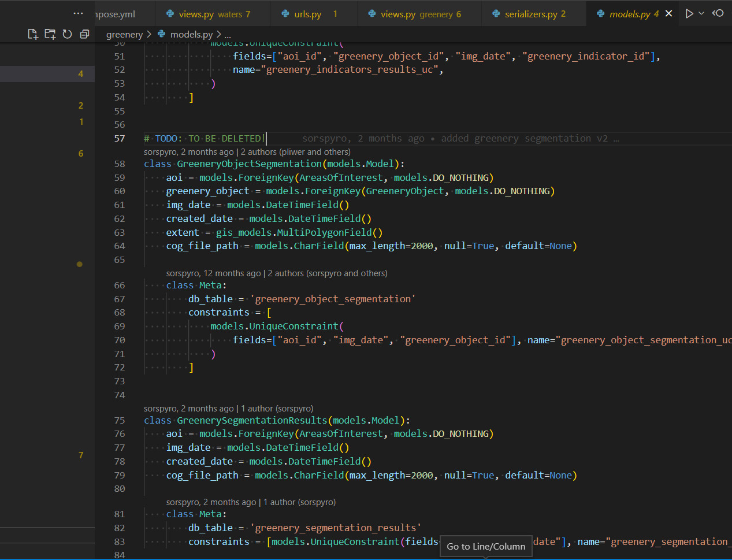Click 'cog_file_path' on line 79

202,475
